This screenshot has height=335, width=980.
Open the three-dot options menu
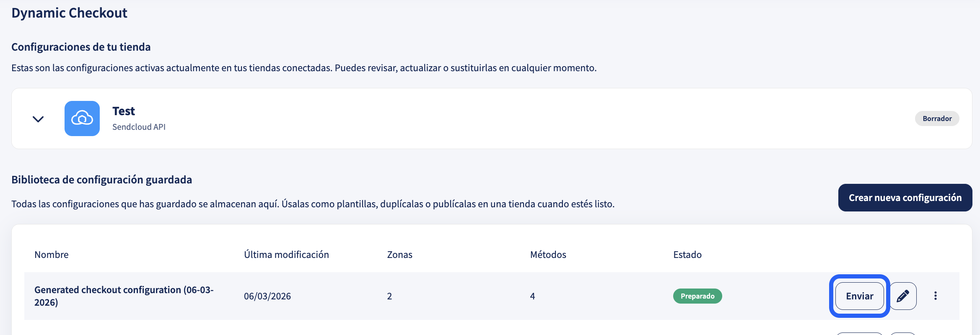tap(935, 296)
